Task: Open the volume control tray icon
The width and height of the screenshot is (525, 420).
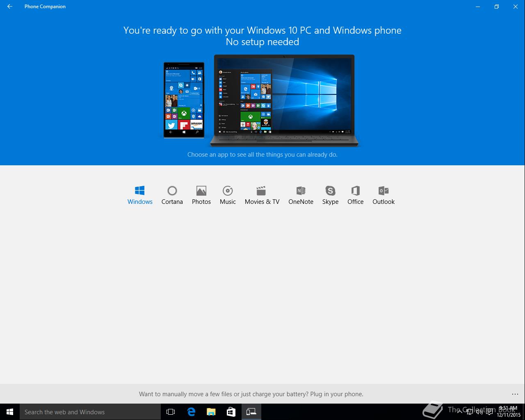Action: click(x=479, y=412)
